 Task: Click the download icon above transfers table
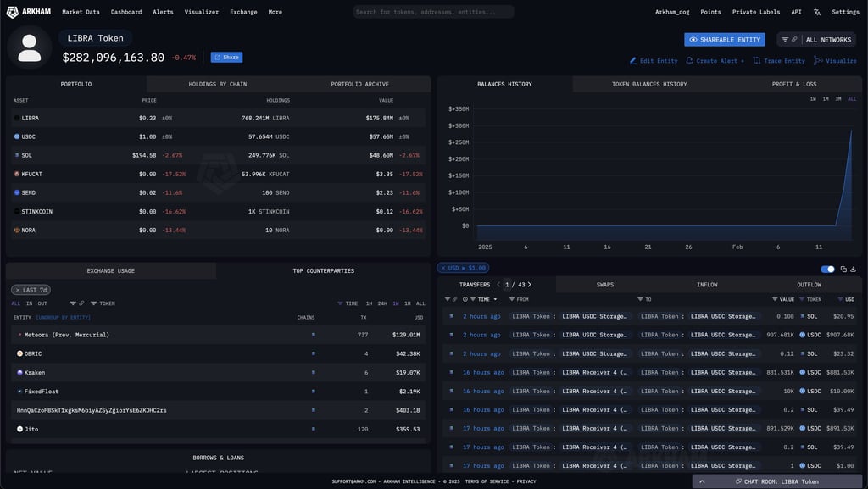click(x=853, y=269)
